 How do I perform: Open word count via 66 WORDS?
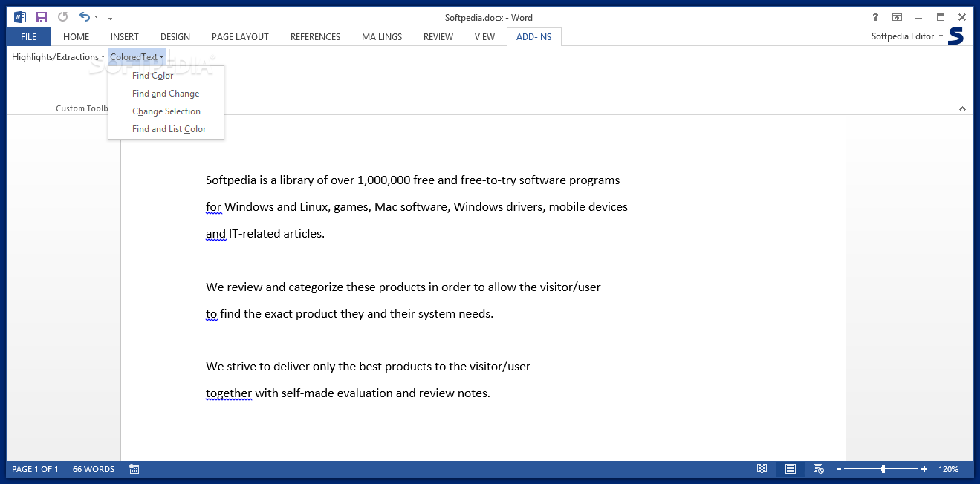94,469
